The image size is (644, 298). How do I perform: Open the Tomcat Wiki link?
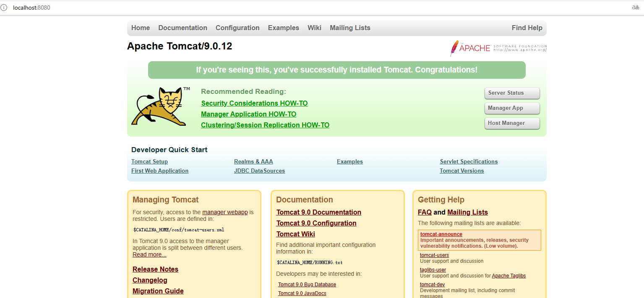[296, 234]
